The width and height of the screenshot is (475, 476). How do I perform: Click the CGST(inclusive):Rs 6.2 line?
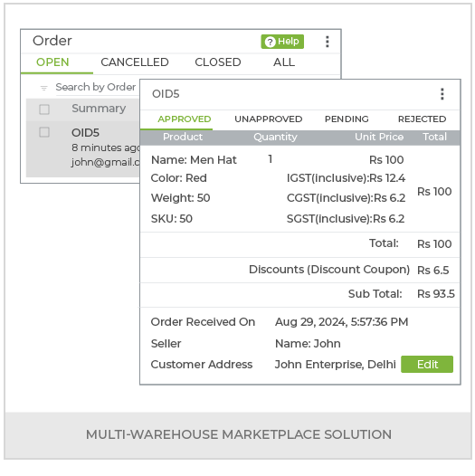(x=346, y=198)
